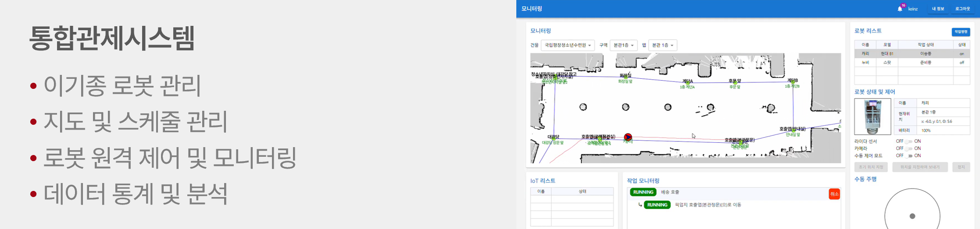This screenshot has width=980, height=229.
Task: Click the 픽업지 호출앱(본관정문)(으)로 이동 subtask
Action: (x=708, y=205)
